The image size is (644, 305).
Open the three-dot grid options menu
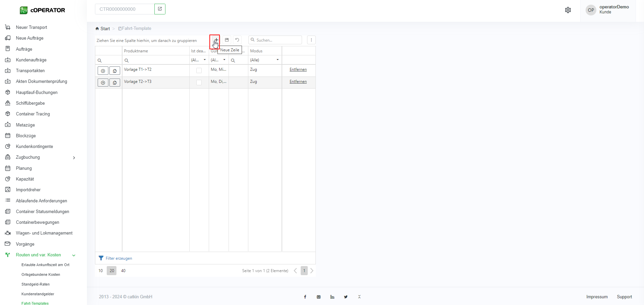pyautogui.click(x=311, y=40)
